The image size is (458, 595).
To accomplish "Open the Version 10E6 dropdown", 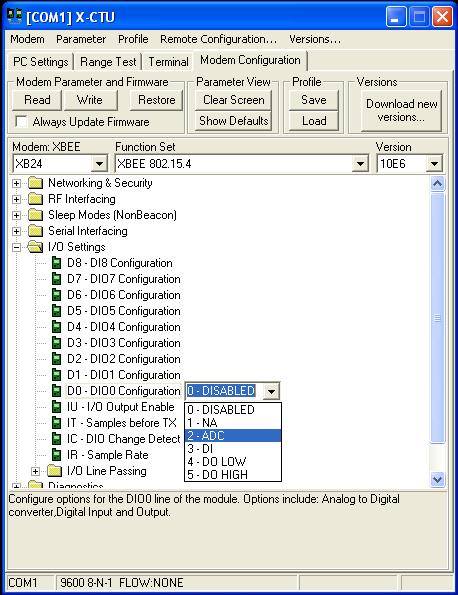I will [x=434, y=164].
